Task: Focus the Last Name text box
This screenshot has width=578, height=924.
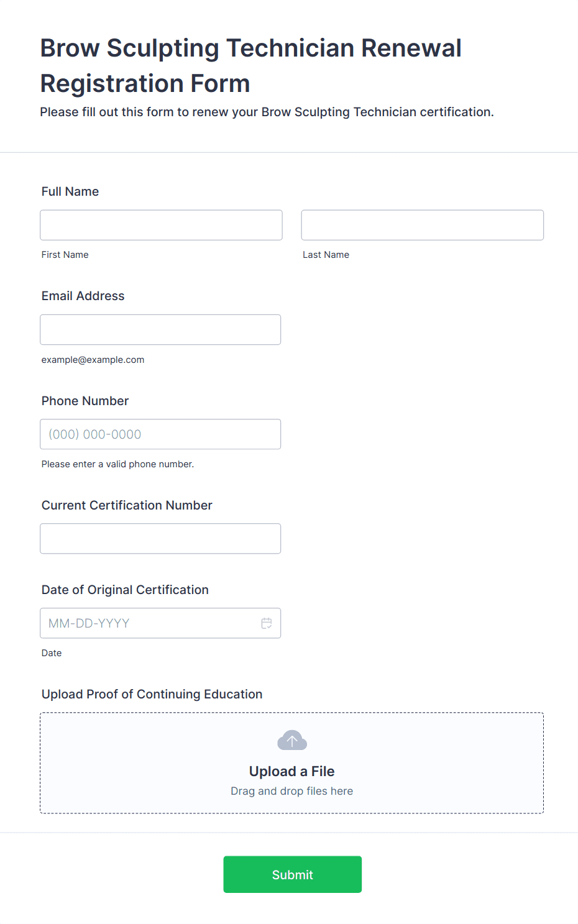Action: click(422, 225)
